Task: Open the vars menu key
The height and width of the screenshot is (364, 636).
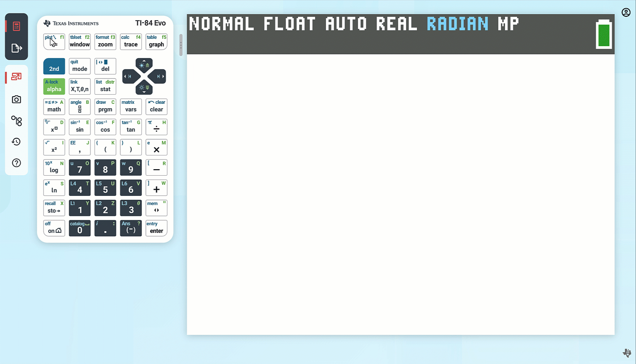Action: coord(131,107)
